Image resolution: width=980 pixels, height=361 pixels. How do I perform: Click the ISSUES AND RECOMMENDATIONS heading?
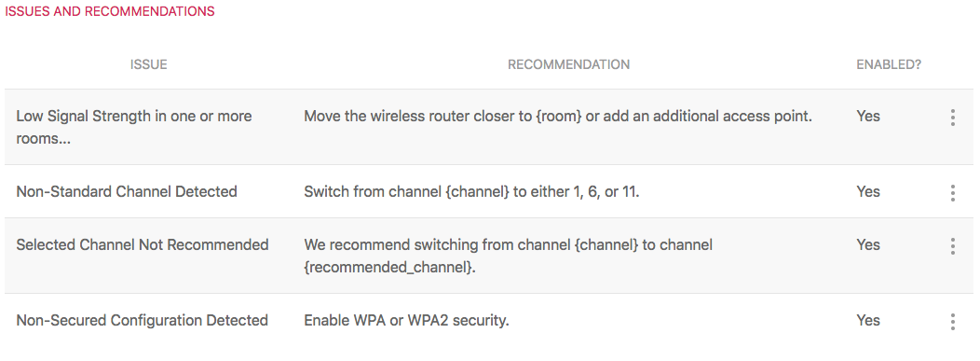coord(109,11)
